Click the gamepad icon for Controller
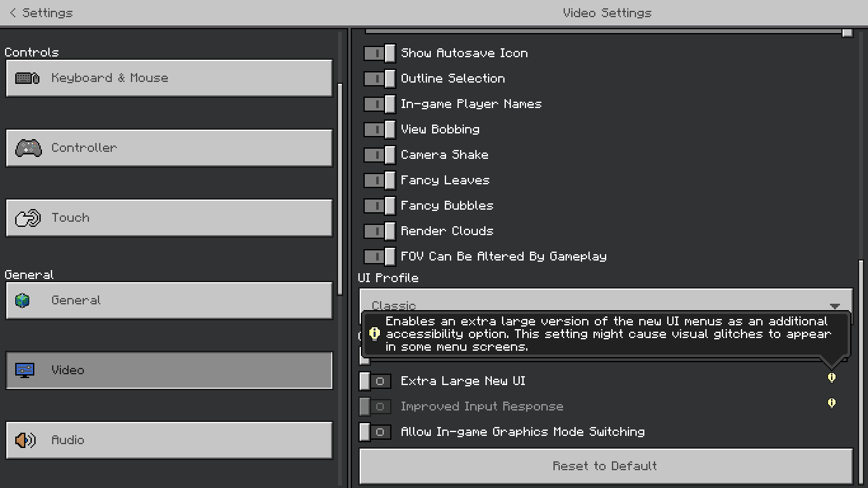 pos(28,148)
